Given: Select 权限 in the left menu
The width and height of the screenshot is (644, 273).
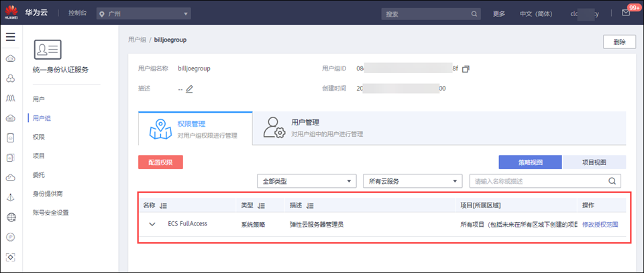Looking at the screenshot, I should pyautogui.click(x=38, y=137).
